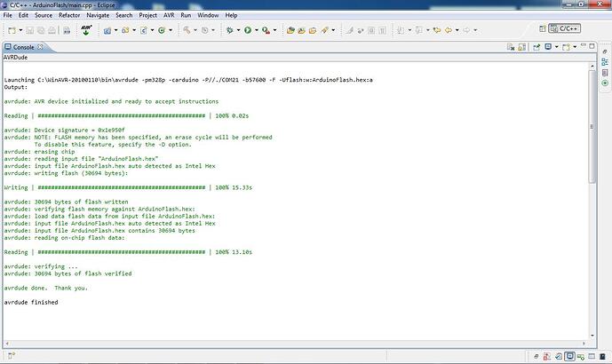Click the Console monitor icon in status bar
Viewport: 612px width, 364px height.
click(570, 356)
